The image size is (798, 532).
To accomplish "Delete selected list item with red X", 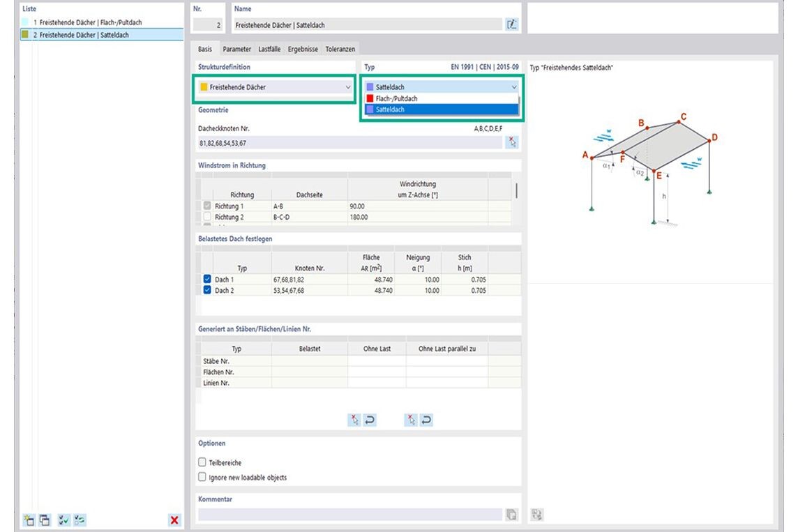I will coord(174,520).
